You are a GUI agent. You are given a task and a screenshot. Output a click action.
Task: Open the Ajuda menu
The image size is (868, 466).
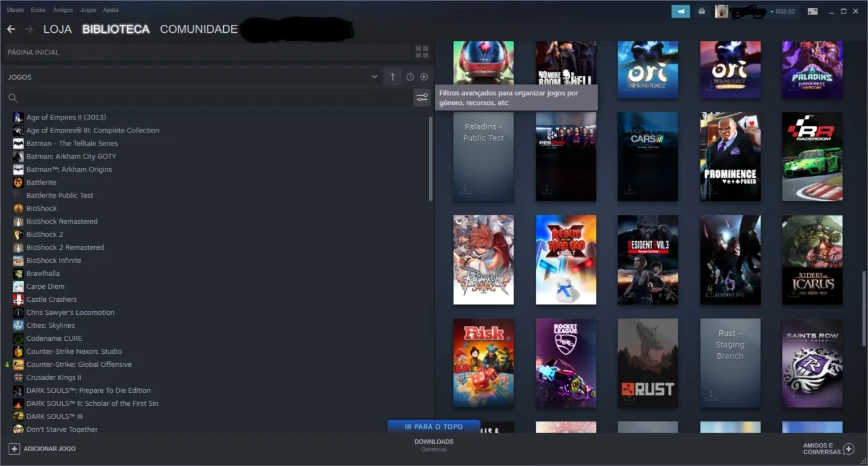pos(110,10)
